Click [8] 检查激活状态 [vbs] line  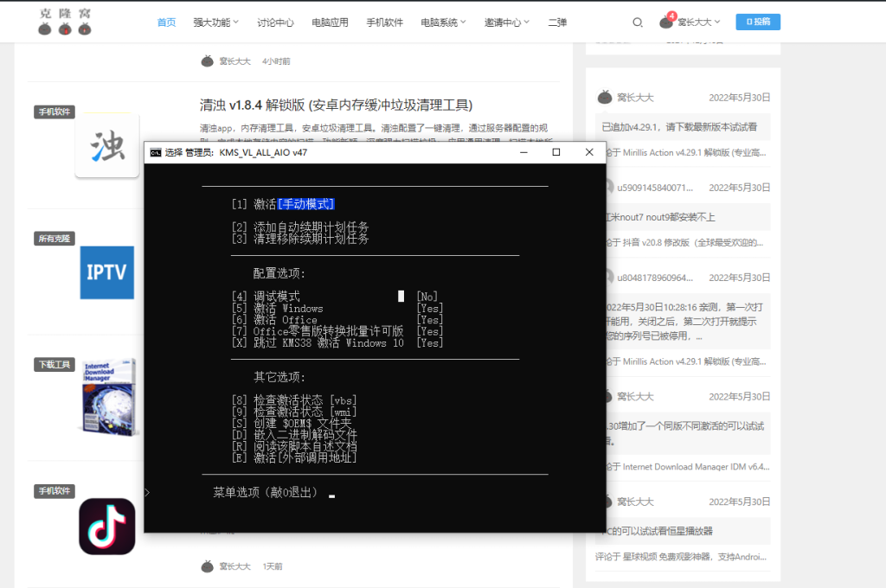coord(294,400)
